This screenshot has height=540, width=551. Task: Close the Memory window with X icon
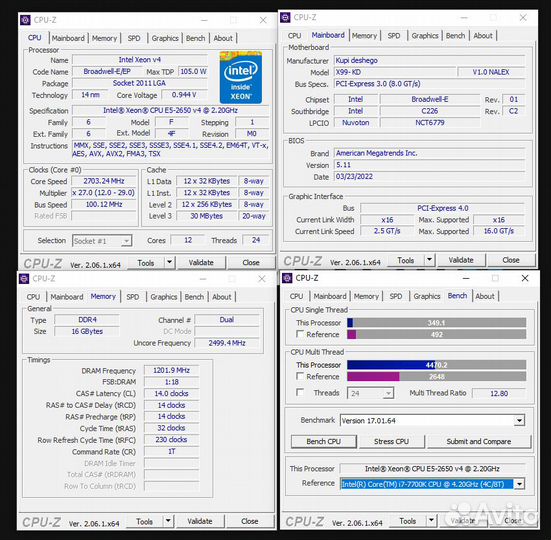point(262,279)
